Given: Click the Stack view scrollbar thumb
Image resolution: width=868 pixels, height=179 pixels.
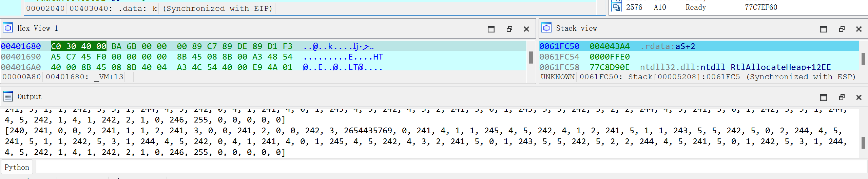Looking at the screenshot, I should (x=863, y=59).
